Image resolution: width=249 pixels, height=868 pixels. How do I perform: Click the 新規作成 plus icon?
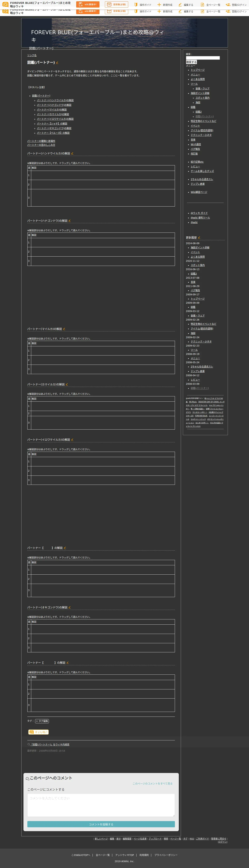pos(159,5)
